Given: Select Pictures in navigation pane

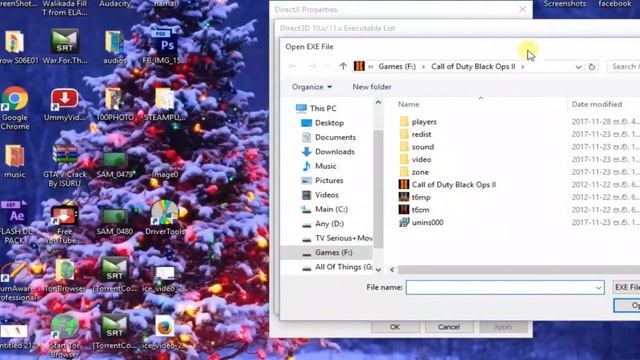Looking at the screenshot, I should click(x=322, y=180).
